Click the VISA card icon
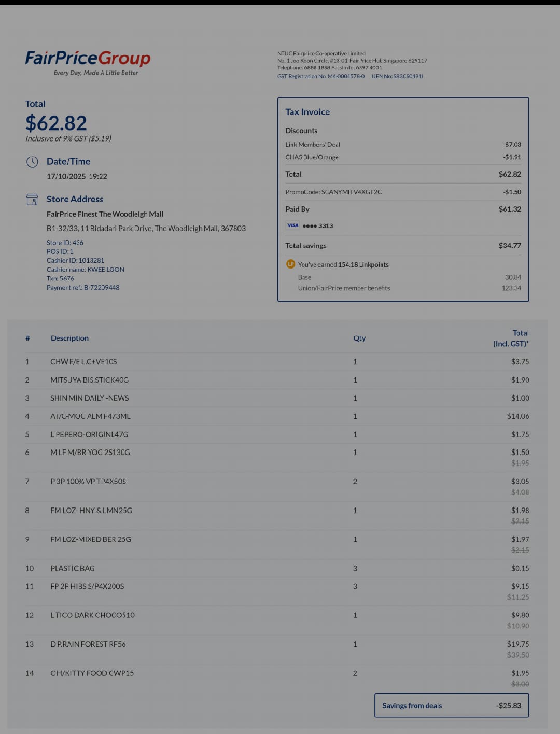Screen dimensions: 560x734 [x=292, y=225]
